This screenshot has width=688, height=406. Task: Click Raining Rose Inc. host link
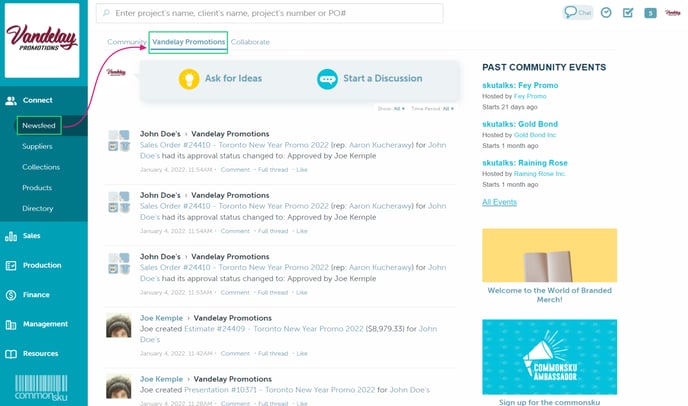540,174
